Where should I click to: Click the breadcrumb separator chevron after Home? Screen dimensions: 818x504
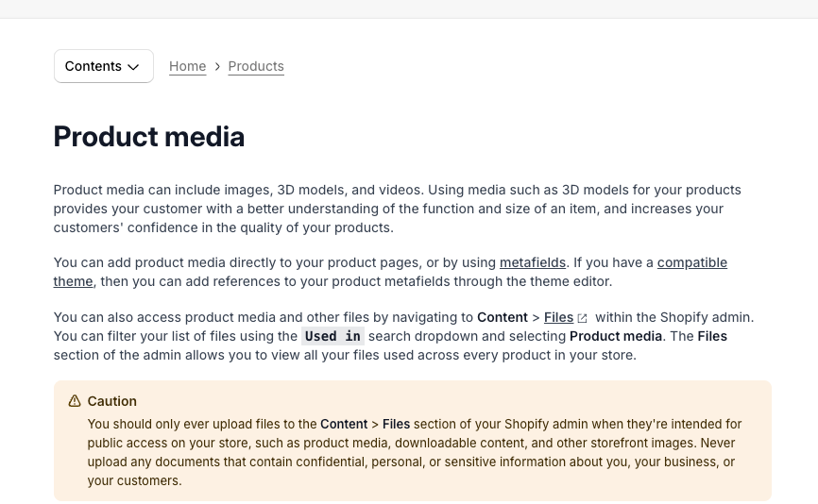pos(217,66)
